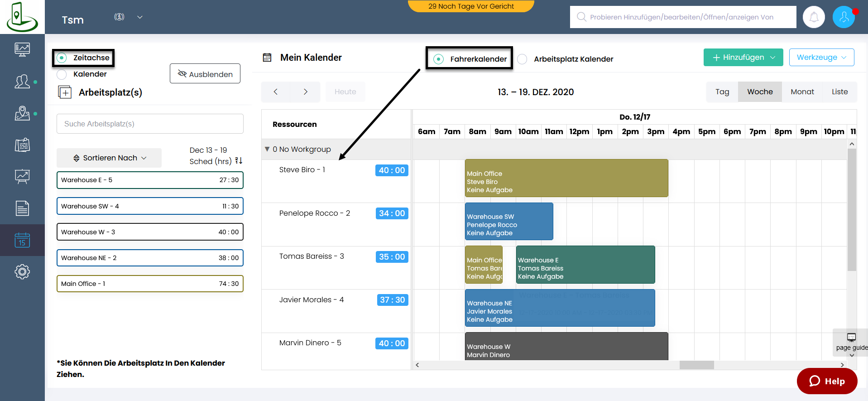This screenshot has height=401, width=868.
Task: Expand the Werkzeuge dropdown menu
Action: tap(821, 58)
